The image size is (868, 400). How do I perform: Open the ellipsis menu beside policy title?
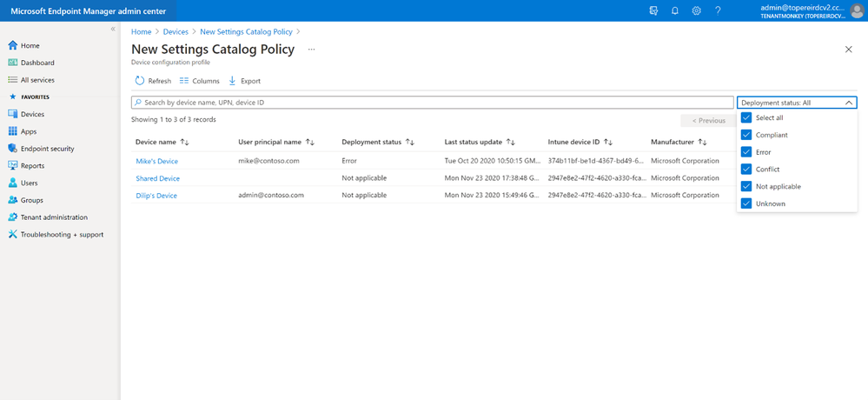[312, 50]
